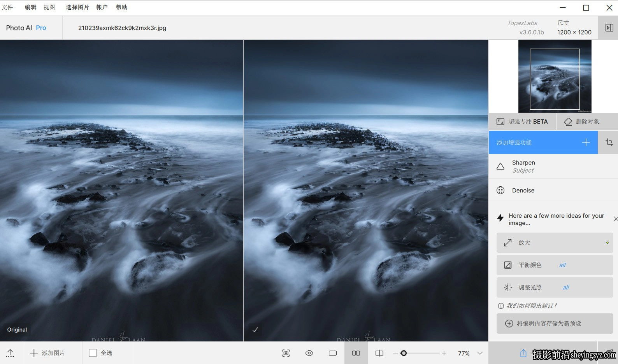Toggle the eye preview icon
This screenshot has height=364, width=618.
[309, 353]
